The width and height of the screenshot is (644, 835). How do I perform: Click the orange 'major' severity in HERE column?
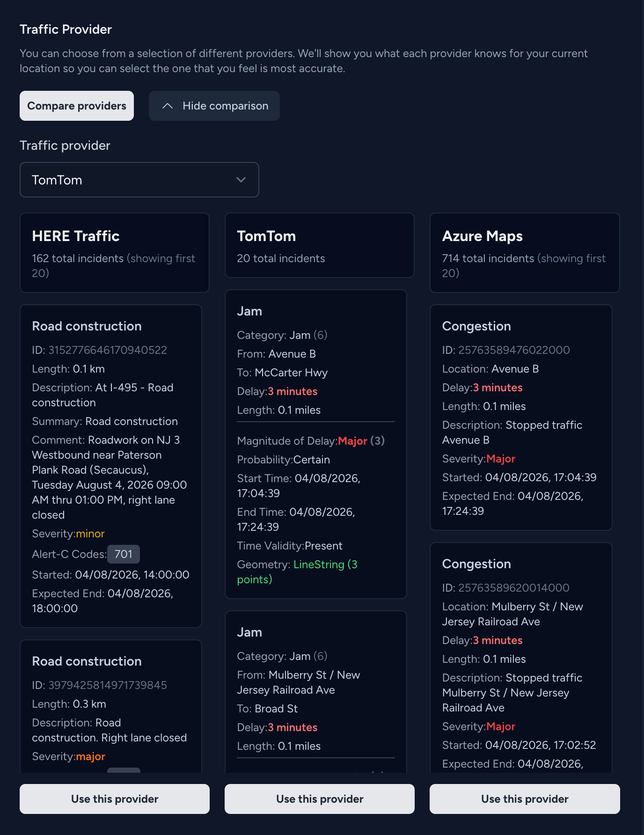[91, 756]
